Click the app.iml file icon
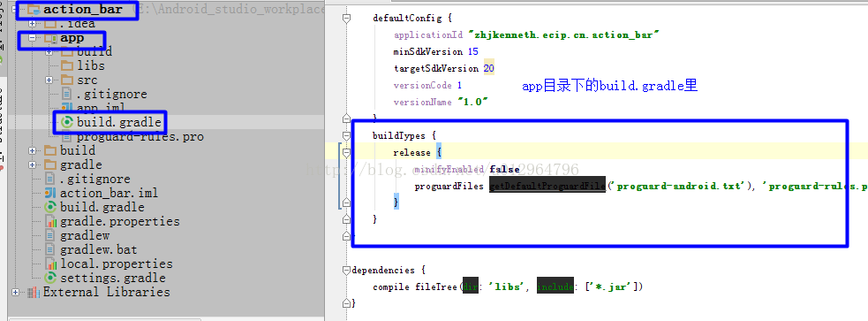868x321 pixels. (x=67, y=108)
